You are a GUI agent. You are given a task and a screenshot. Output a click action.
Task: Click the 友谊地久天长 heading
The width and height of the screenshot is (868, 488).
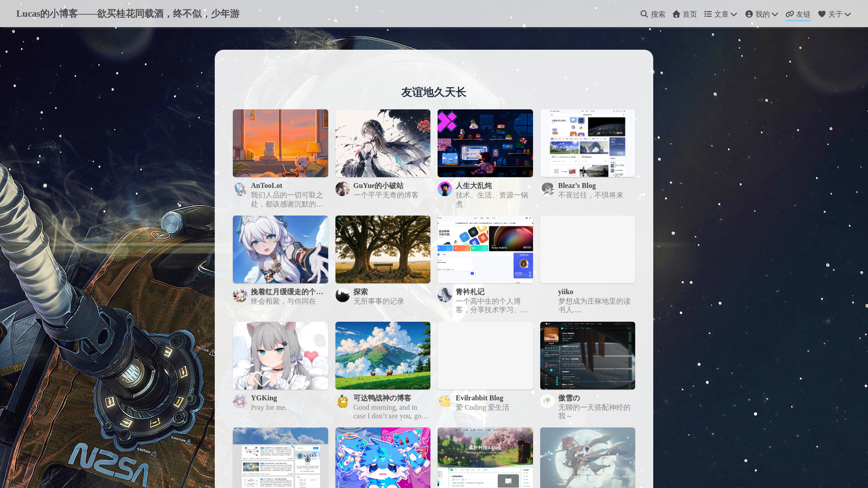click(x=434, y=92)
